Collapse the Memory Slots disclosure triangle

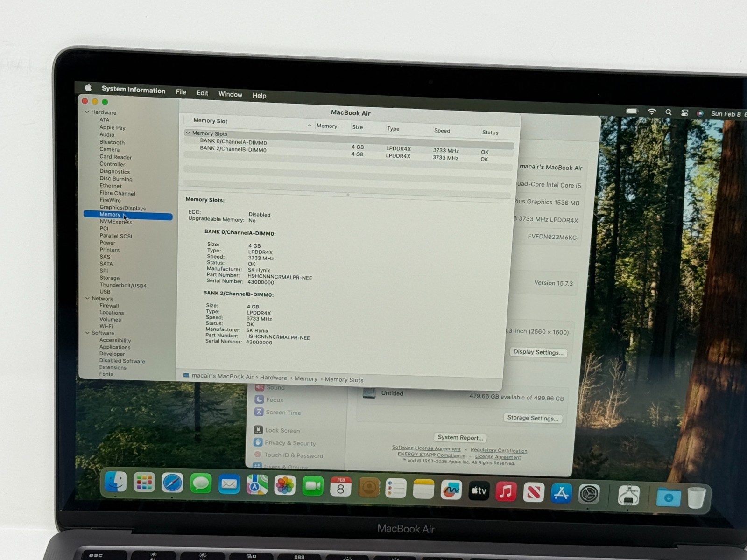(187, 133)
